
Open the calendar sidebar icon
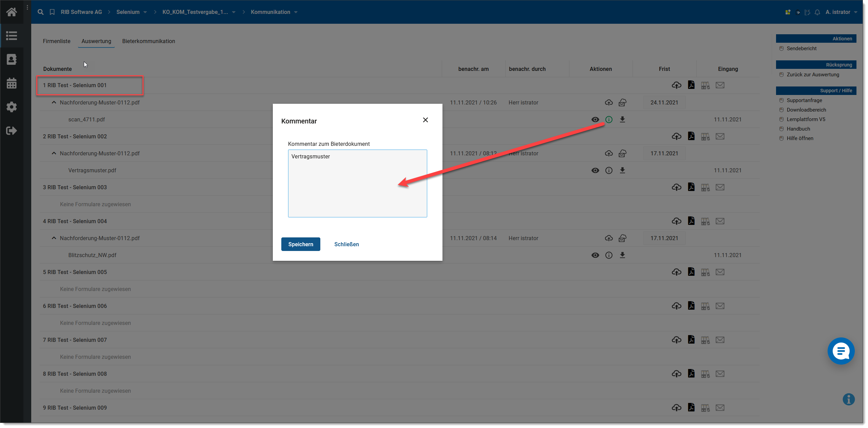pos(12,83)
